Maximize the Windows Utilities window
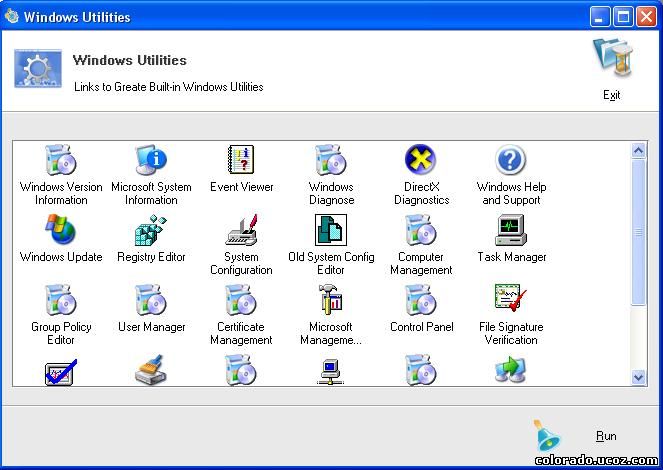The image size is (663, 470). (x=623, y=17)
